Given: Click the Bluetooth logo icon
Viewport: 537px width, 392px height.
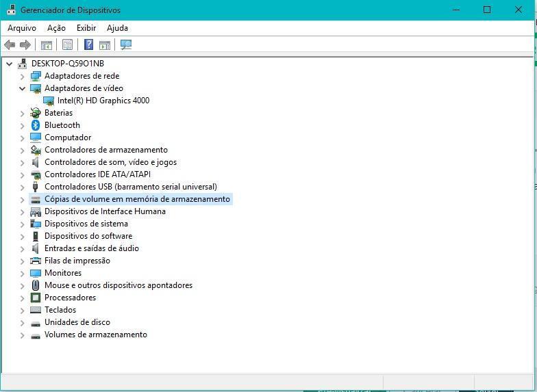Looking at the screenshot, I should click(x=36, y=125).
